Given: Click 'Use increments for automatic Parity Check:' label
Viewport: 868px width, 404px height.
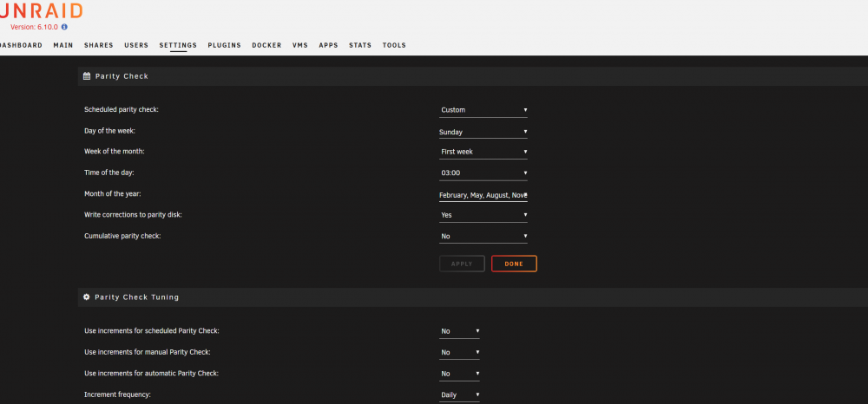Looking at the screenshot, I should coord(151,373).
